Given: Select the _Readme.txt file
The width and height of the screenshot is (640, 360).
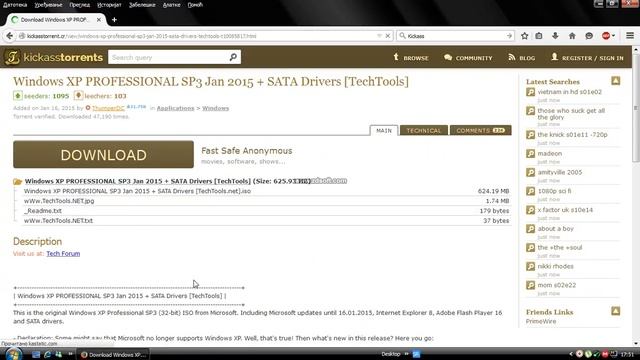Looking at the screenshot, I should coord(43,211).
